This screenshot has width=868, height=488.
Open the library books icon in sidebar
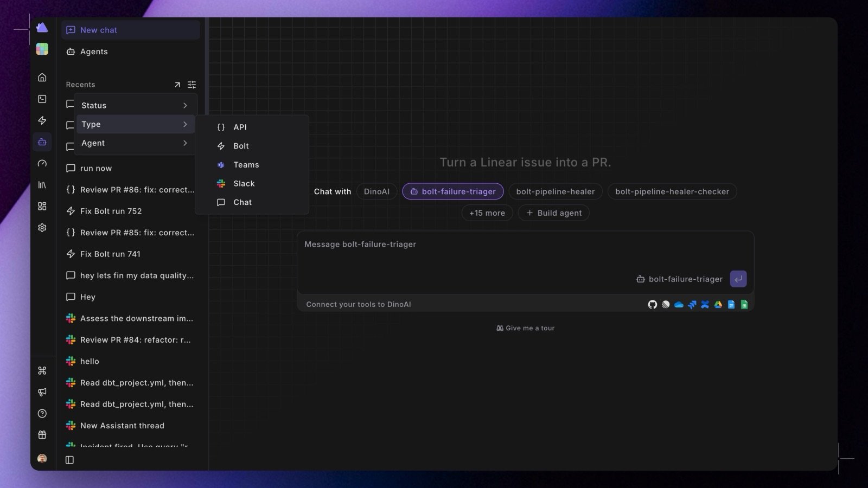(42, 185)
